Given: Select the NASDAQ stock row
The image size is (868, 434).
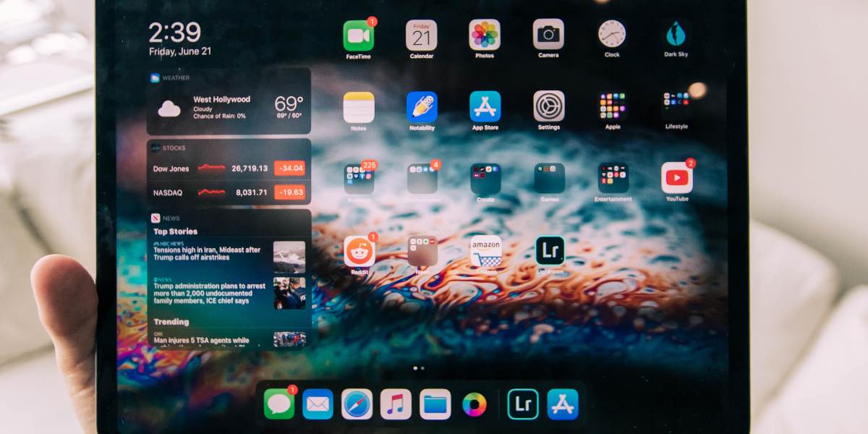Looking at the screenshot, I should [x=229, y=192].
